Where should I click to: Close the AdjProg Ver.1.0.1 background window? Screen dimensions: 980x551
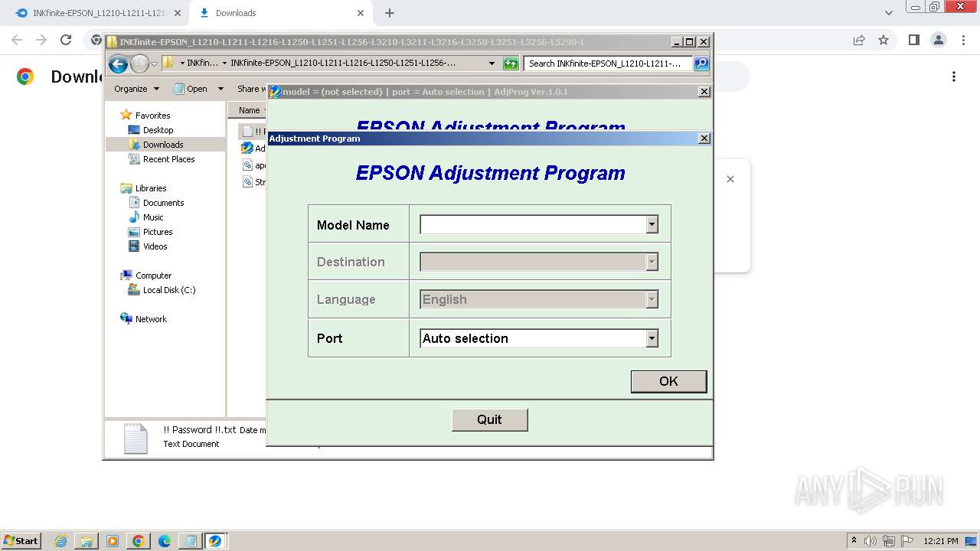pos(704,92)
